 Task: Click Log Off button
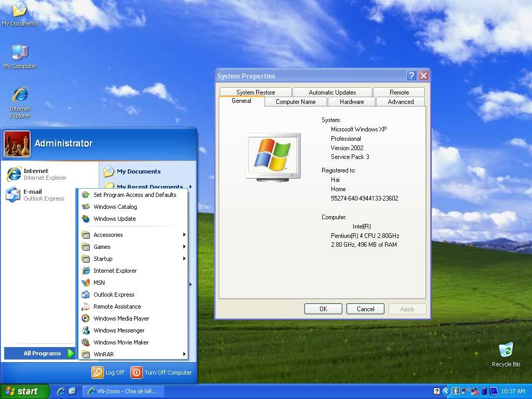[108, 372]
